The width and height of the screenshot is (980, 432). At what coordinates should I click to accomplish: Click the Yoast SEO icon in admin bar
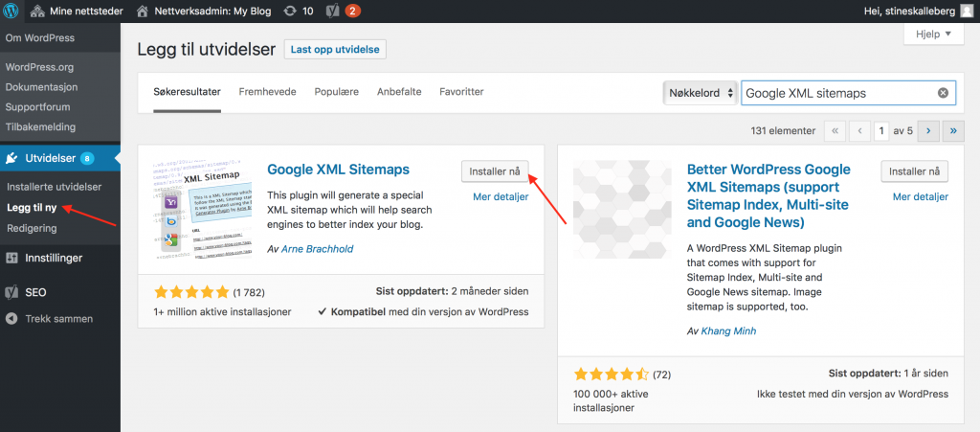[332, 11]
